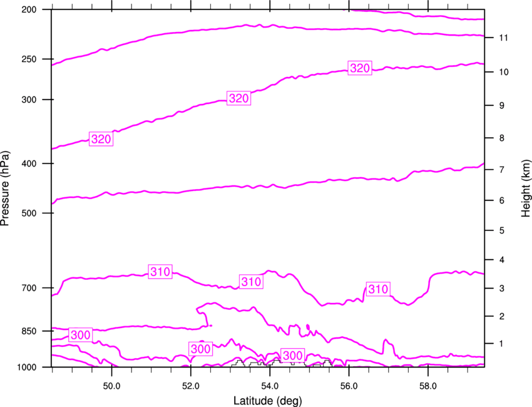Pick the 4 km height tick label

[x=501, y=260]
